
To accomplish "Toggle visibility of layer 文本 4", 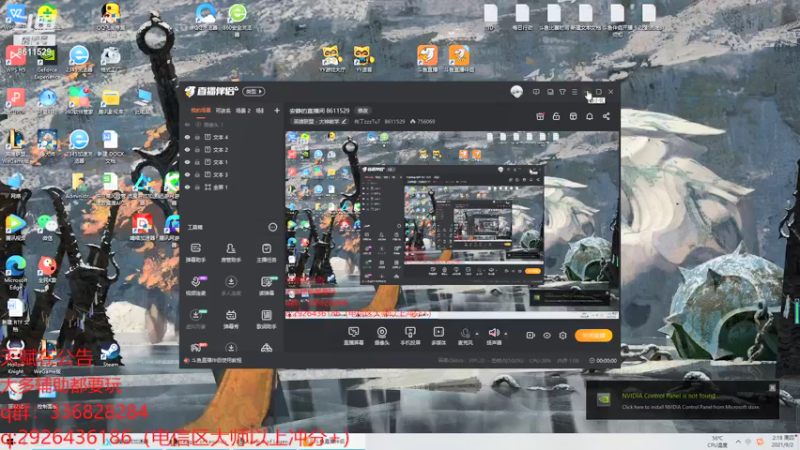I will 187,137.
